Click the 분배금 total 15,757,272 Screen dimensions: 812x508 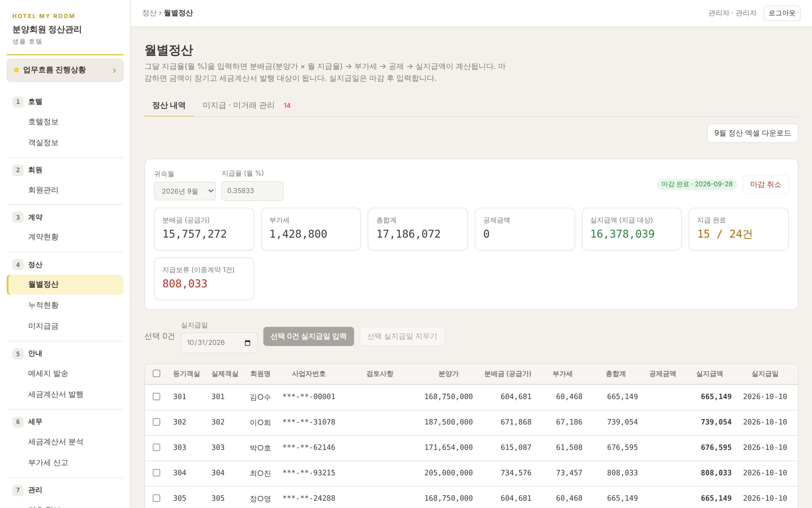[195, 234]
